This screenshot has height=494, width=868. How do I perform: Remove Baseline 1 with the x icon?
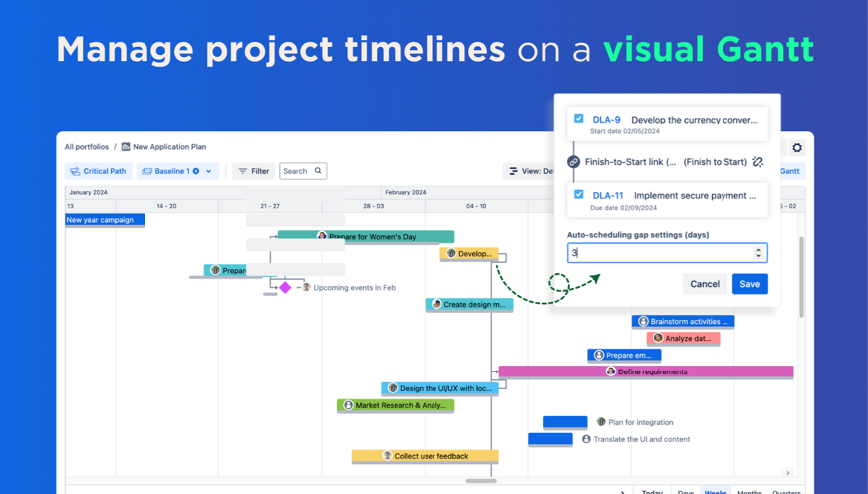click(x=196, y=171)
